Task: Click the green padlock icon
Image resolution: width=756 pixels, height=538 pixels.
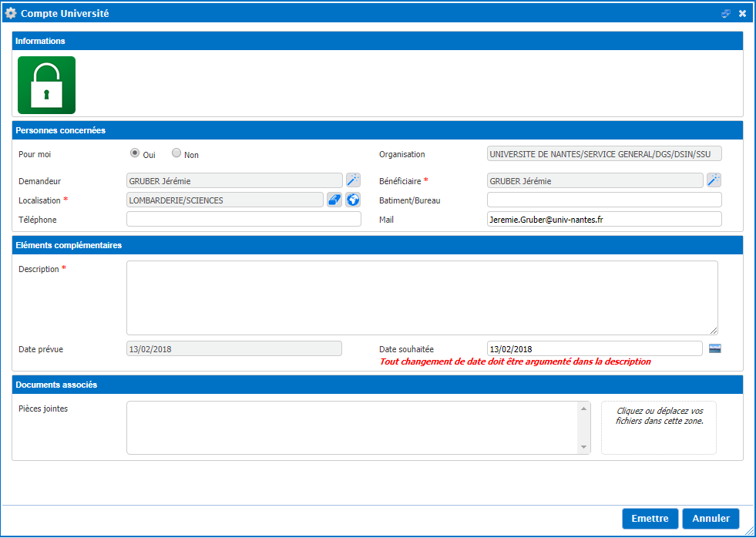Action: click(46, 85)
